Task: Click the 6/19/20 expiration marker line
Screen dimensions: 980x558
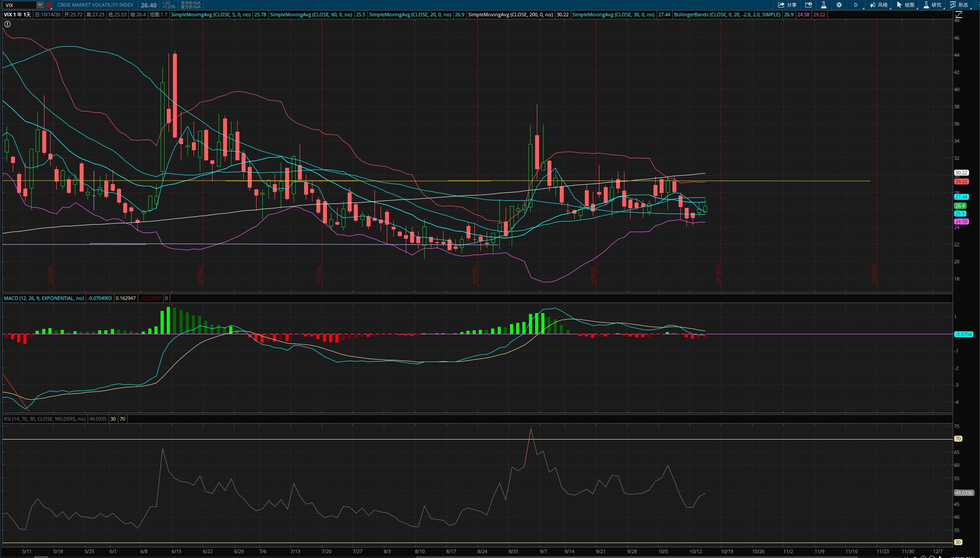Action: click(202, 154)
